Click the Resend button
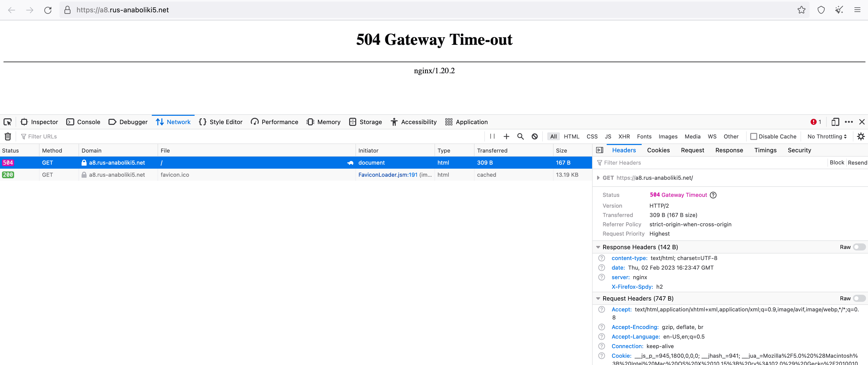 coord(857,163)
